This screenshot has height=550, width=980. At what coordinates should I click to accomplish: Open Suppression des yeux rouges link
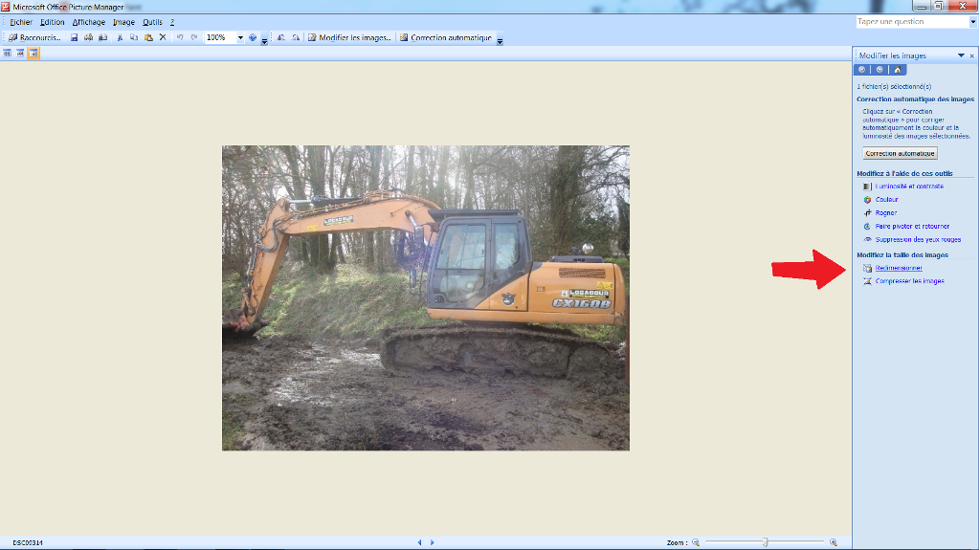pos(918,239)
